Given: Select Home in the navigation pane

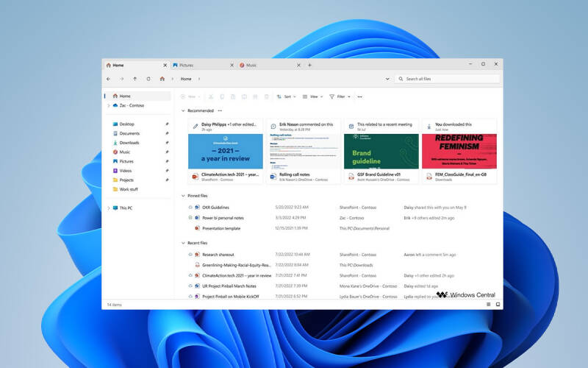Looking at the screenshot, I should point(137,96).
